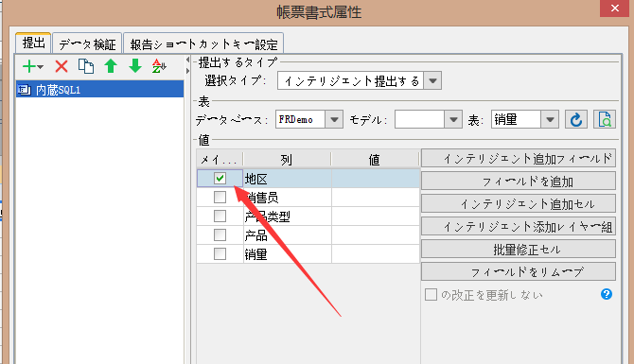This screenshot has width=634, height=364.
Task: Open the dropdown arrow beside plus icon
Action: coord(40,67)
